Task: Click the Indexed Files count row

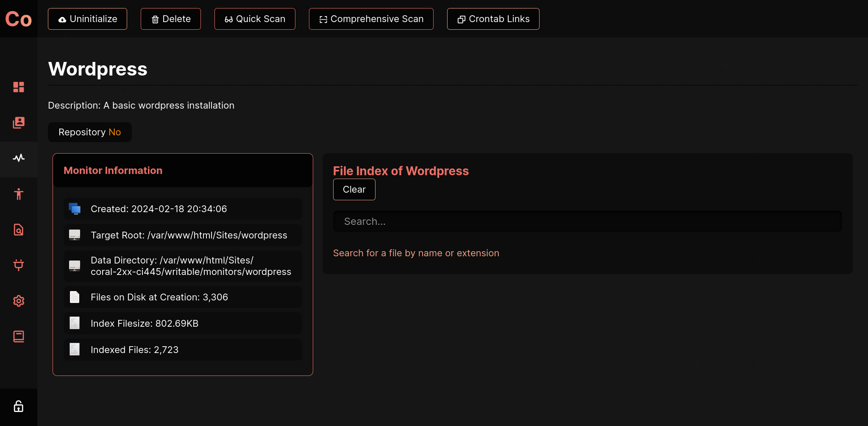Action: click(x=183, y=350)
